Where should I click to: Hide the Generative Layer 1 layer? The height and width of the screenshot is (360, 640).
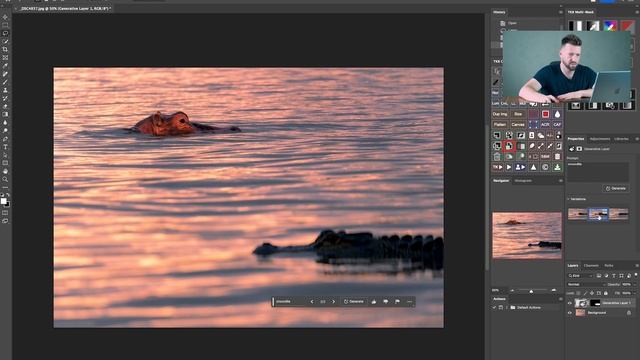[570, 303]
